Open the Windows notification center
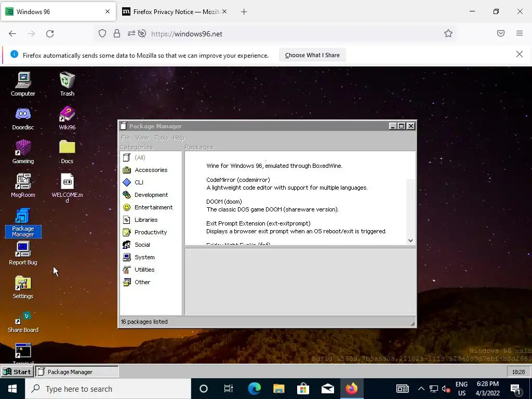 516,389
